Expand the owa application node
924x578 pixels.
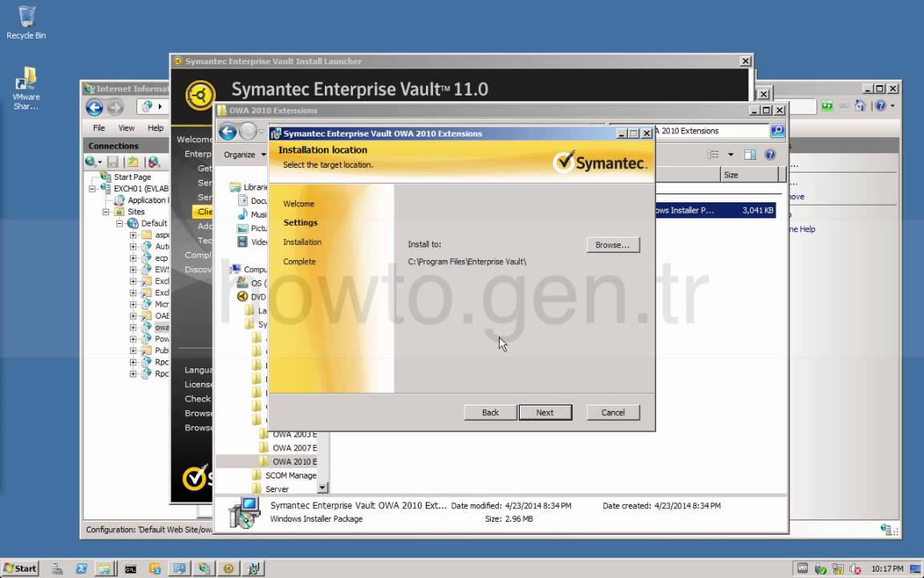[x=133, y=328]
